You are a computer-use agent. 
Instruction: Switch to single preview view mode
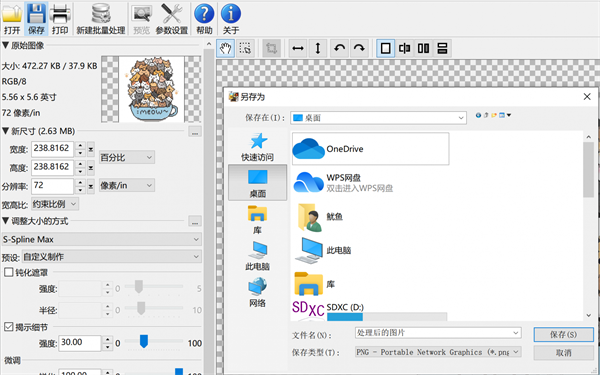point(385,48)
